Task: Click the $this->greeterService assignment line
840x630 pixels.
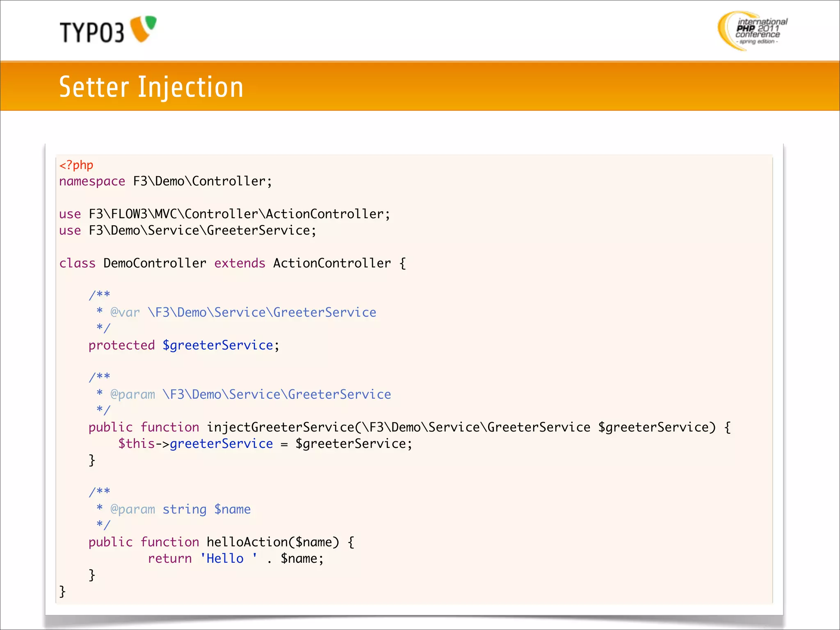Action: 265,444
